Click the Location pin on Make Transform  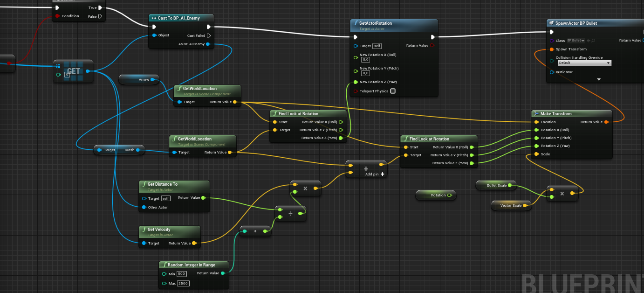coord(536,122)
